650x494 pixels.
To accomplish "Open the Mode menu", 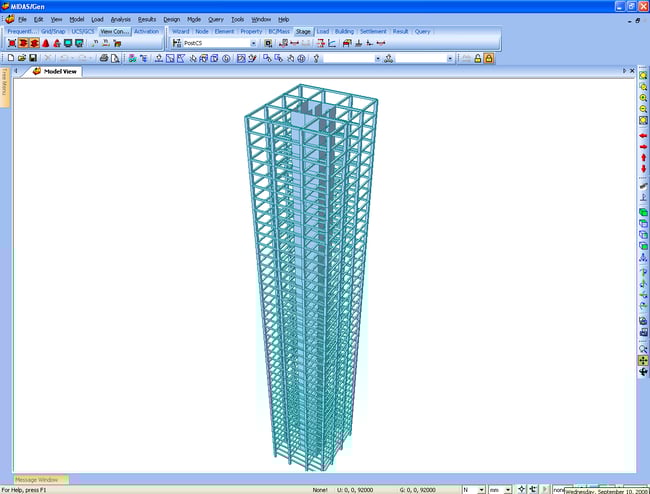I will (194, 19).
